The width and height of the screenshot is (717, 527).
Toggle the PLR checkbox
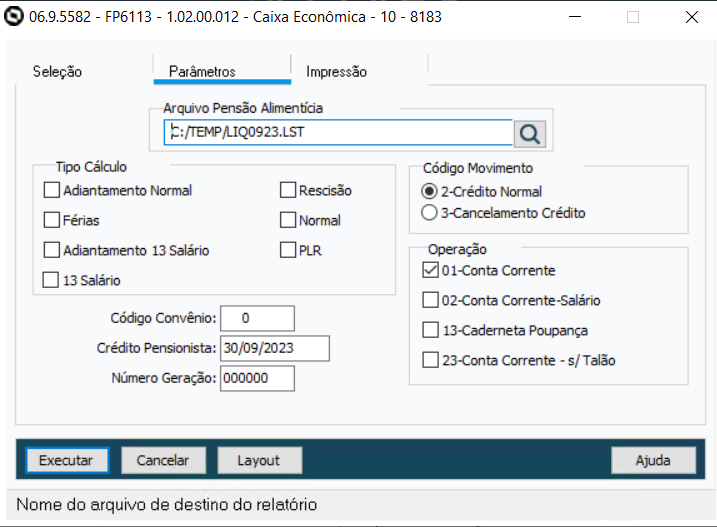(288, 250)
